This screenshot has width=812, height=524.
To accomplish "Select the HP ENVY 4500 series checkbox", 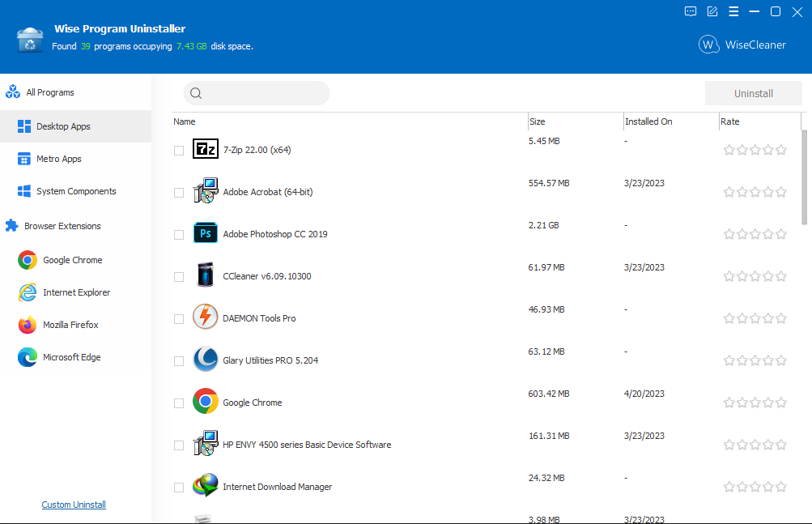I will point(179,445).
